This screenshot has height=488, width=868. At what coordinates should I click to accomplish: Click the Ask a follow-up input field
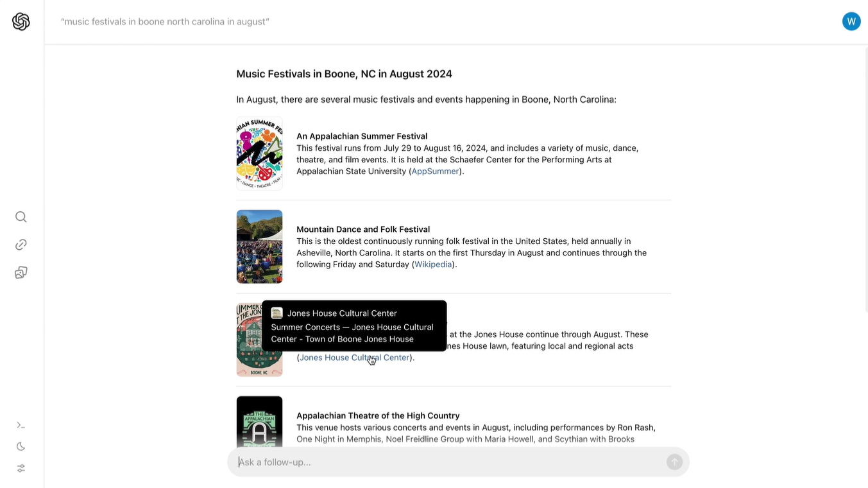pos(449,462)
